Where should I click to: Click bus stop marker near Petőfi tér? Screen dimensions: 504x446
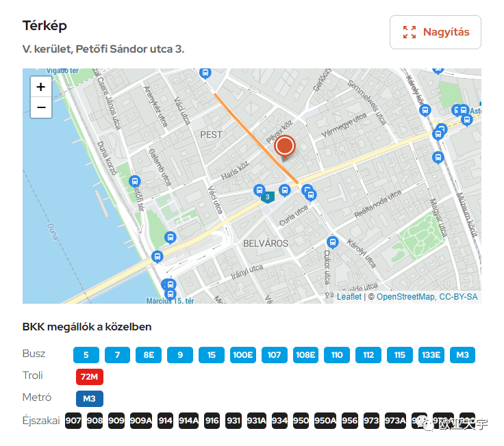[x=135, y=182]
